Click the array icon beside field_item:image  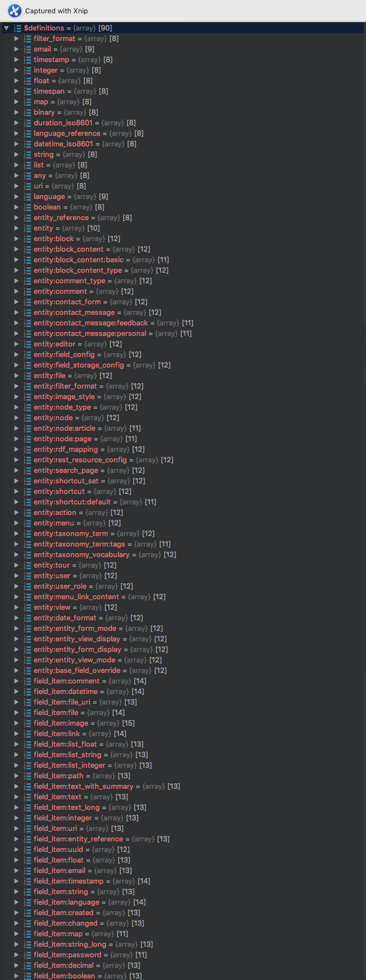point(27,723)
